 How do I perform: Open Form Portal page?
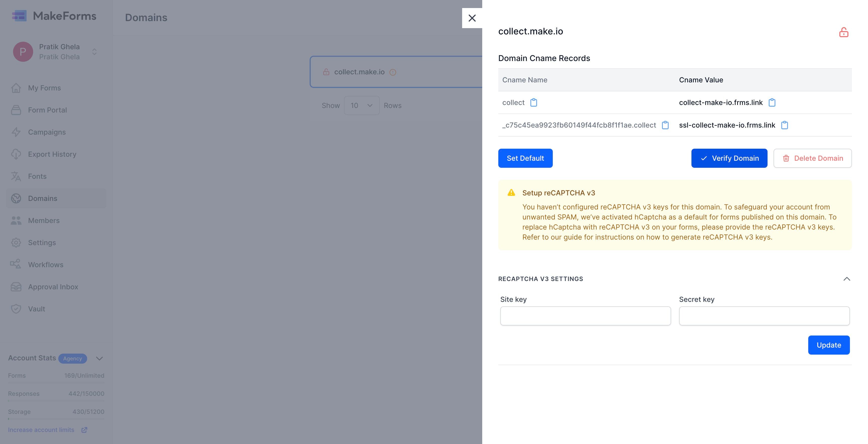[56, 110]
